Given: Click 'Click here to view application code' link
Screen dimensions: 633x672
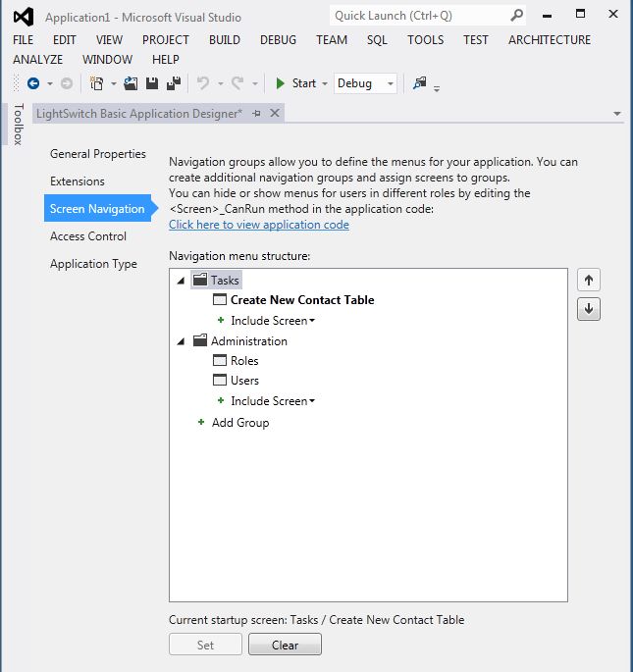Looking at the screenshot, I should tap(259, 225).
